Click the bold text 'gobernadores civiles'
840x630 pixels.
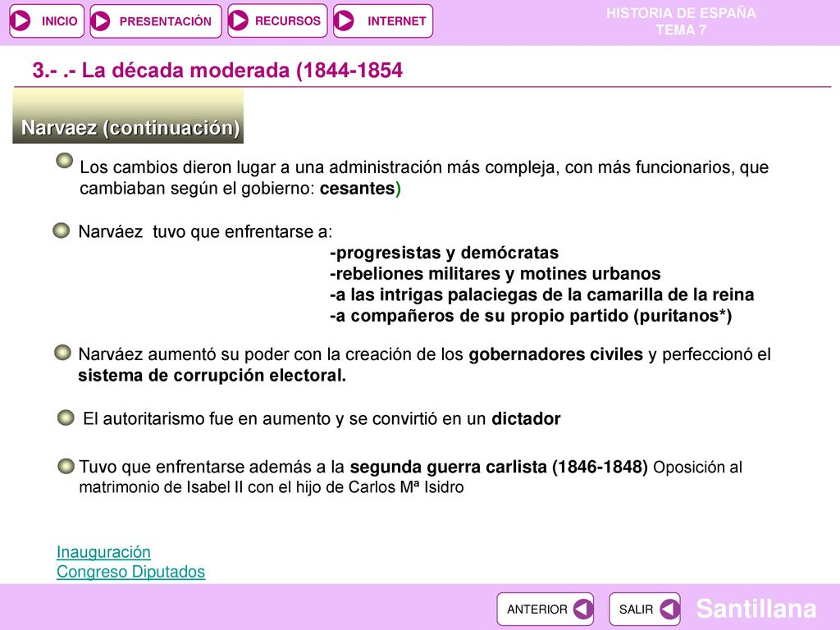click(x=555, y=354)
